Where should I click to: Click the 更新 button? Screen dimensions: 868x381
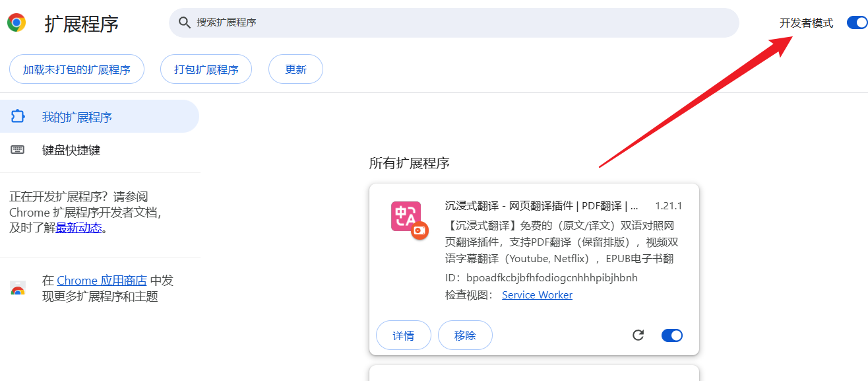(x=295, y=69)
